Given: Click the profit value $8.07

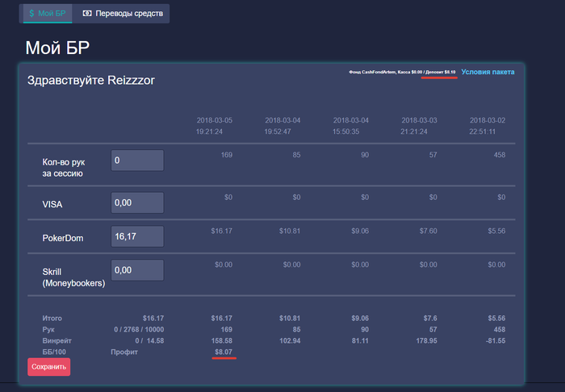Looking at the screenshot, I should pyautogui.click(x=224, y=352).
